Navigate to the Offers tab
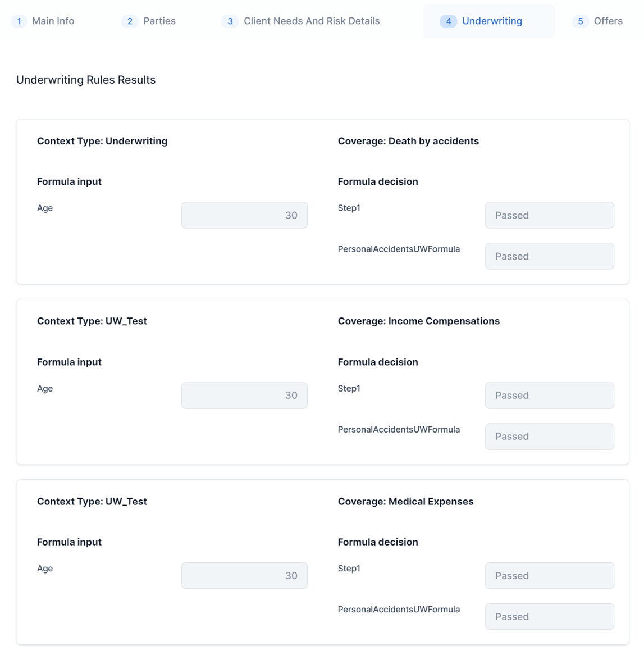This screenshot has height=650, width=644. pos(608,21)
